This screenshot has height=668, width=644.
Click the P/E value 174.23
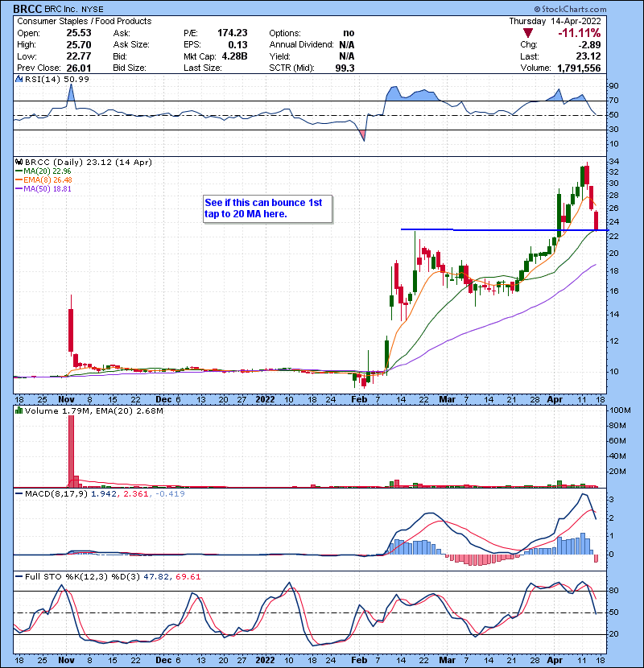(233, 33)
